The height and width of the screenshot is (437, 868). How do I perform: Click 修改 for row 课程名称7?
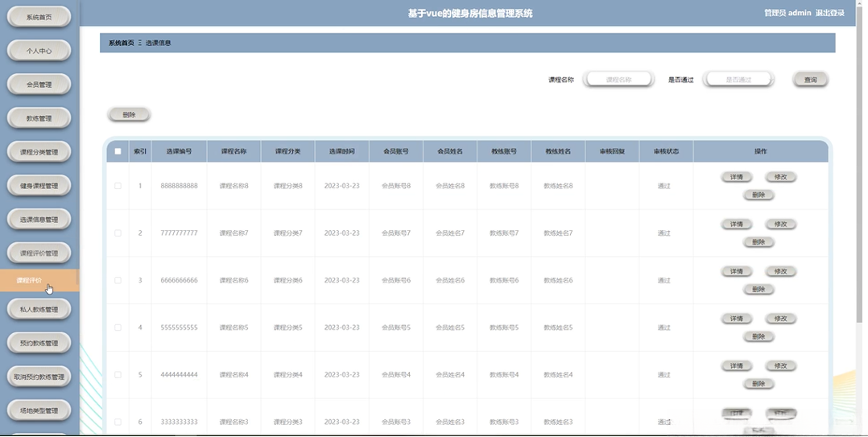tap(780, 224)
